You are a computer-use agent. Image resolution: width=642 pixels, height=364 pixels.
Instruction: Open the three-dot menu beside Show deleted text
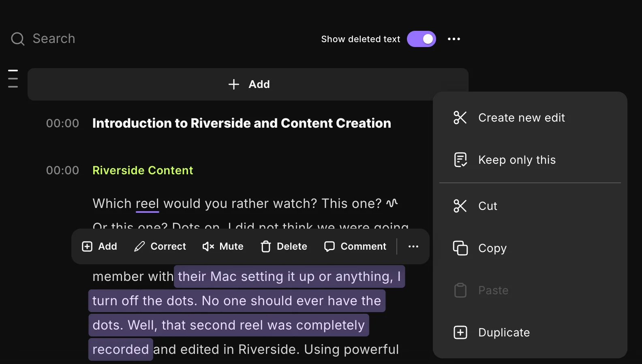click(x=454, y=39)
